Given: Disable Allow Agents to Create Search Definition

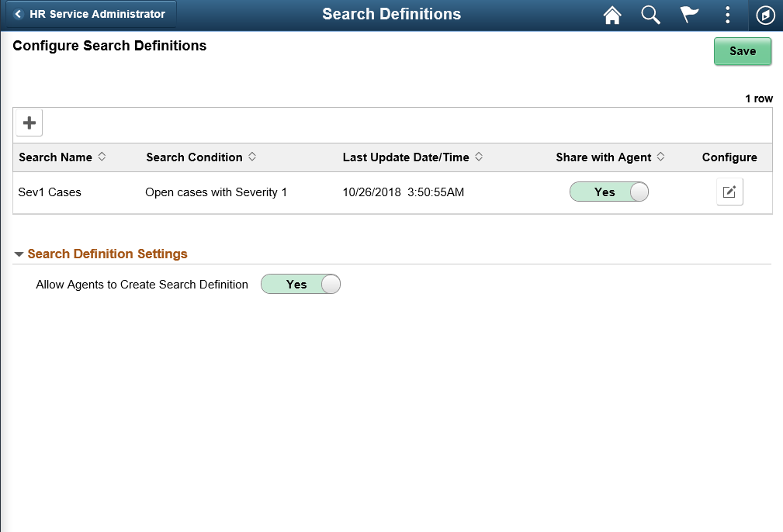Looking at the screenshot, I should pyautogui.click(x=300, y=285).
